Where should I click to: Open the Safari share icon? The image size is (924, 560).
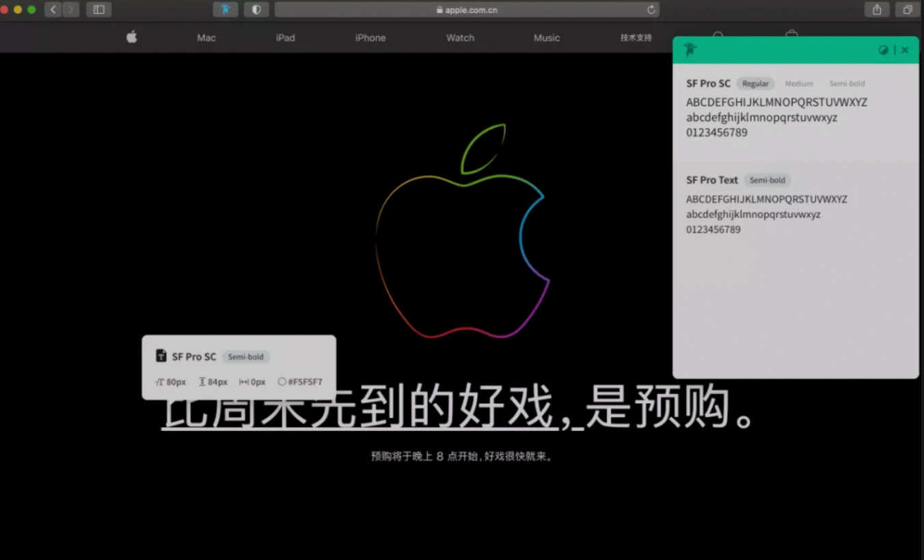(877, 10)
